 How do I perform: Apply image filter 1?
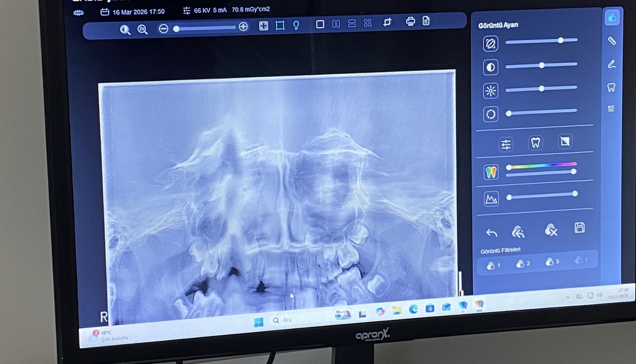(x=493, y=265)
